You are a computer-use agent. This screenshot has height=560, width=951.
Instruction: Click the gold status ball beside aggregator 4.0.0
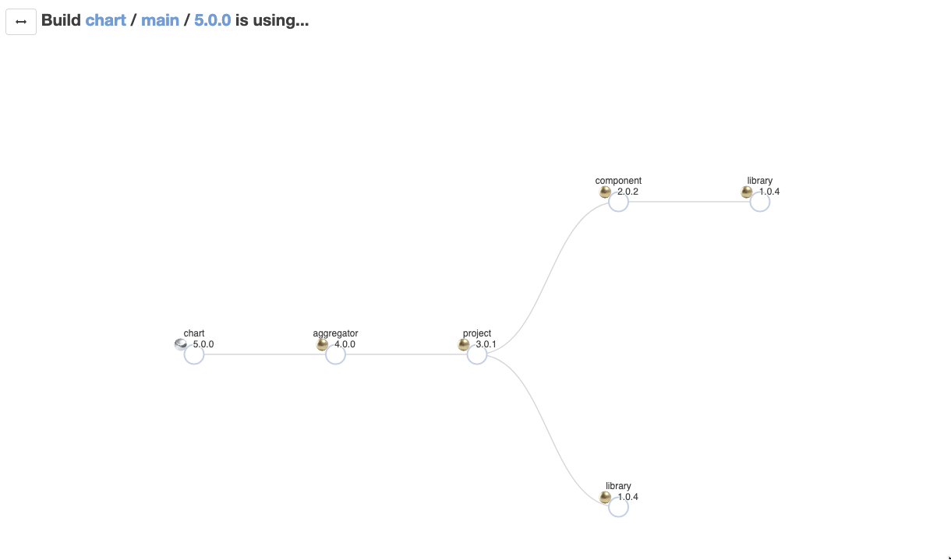[322, 344]
